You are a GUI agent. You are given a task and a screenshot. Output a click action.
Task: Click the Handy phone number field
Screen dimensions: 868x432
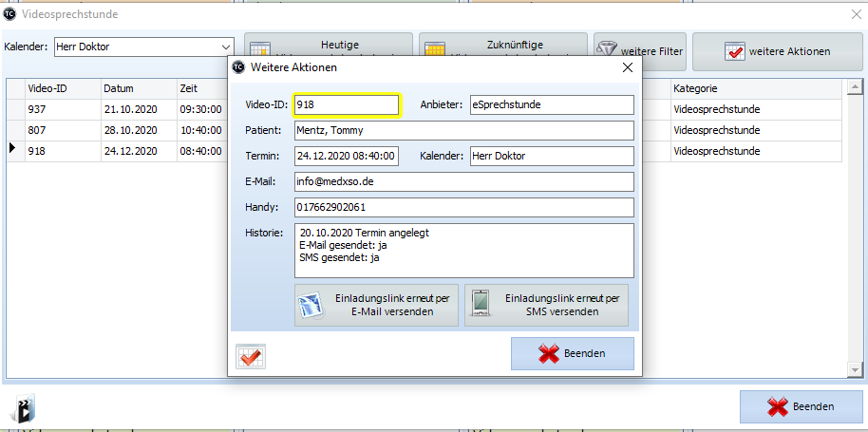pyautogui.click(x=463, y=207)
